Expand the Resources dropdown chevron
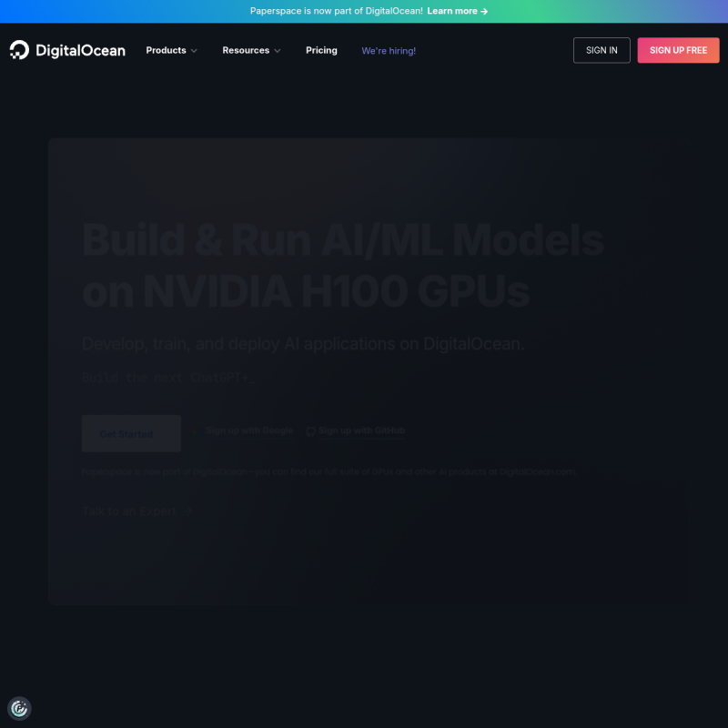This screenshot has width=728, height=728. click(x=278, y=51)
